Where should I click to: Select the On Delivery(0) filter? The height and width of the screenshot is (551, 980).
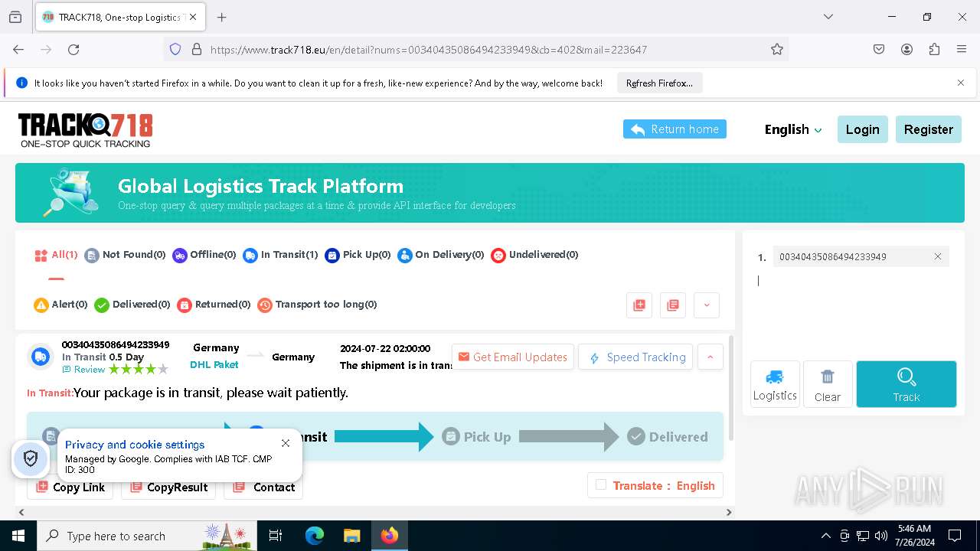coord(441,255)
